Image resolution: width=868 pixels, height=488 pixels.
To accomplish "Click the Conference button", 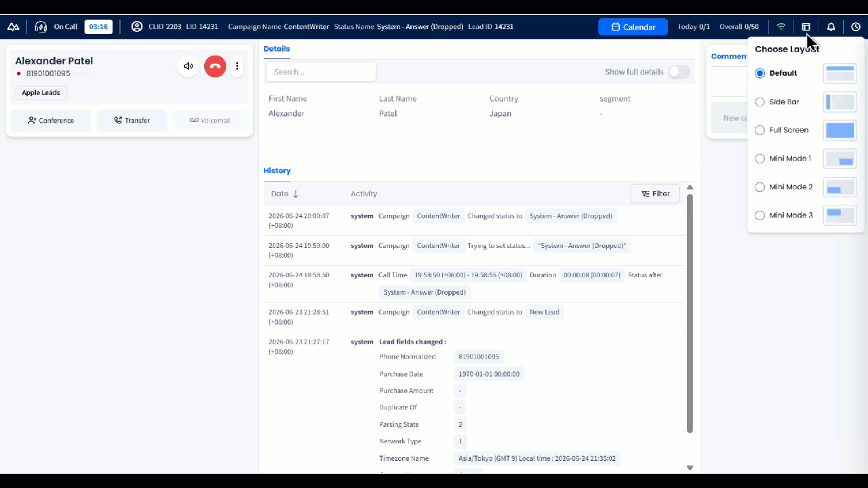I will point(51,121).
